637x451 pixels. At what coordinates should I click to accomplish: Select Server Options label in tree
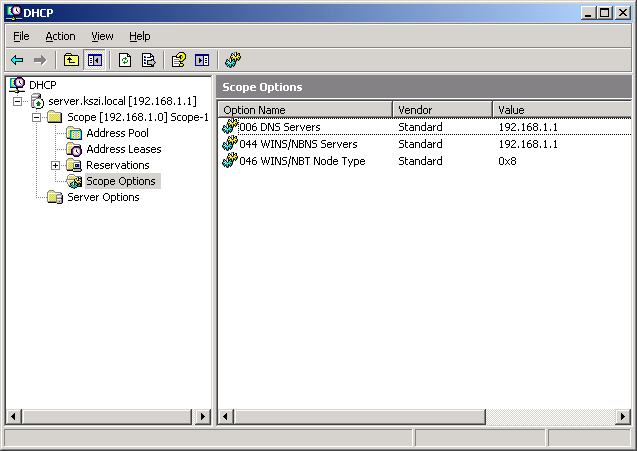103,197
